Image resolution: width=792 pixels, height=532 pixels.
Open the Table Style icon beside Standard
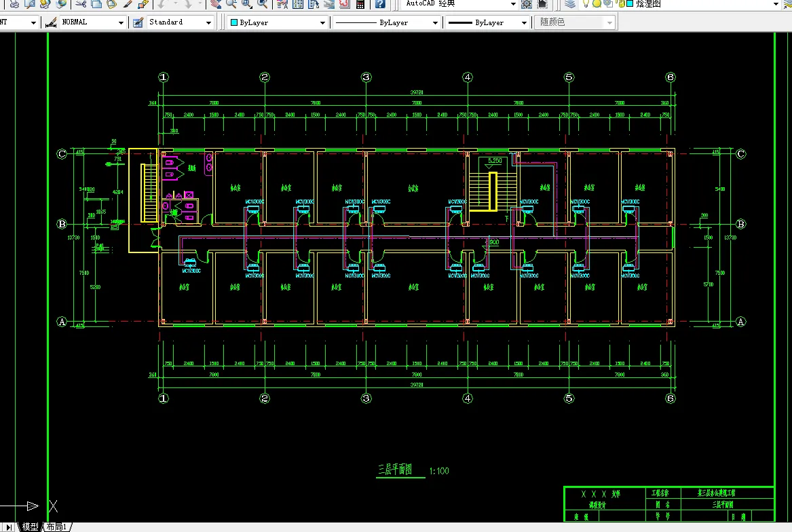click(x=138, y=23)
